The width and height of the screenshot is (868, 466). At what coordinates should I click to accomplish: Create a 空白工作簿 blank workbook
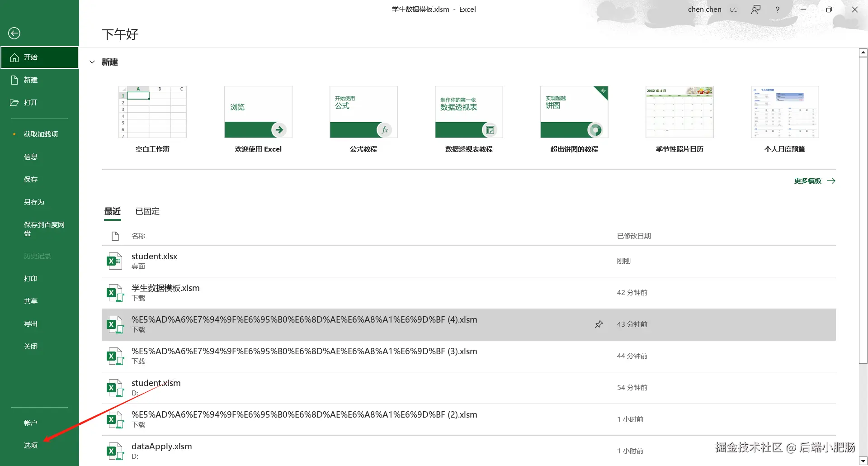152,119
